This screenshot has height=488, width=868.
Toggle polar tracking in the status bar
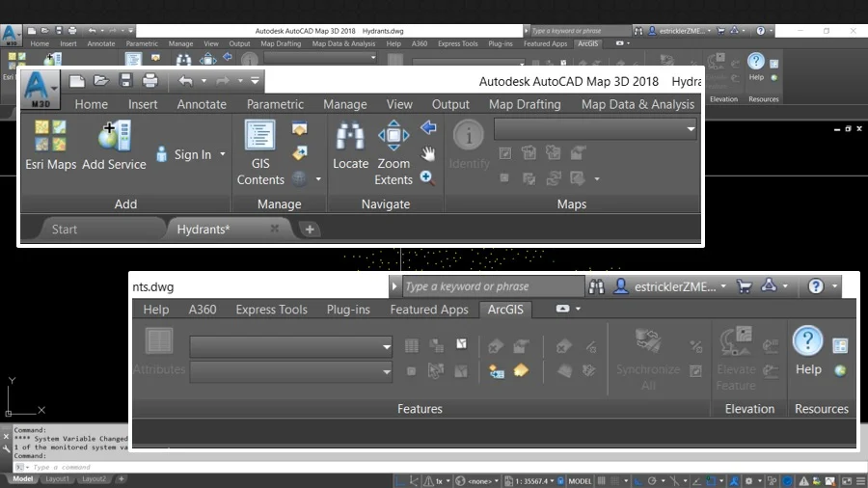(652, 481)
